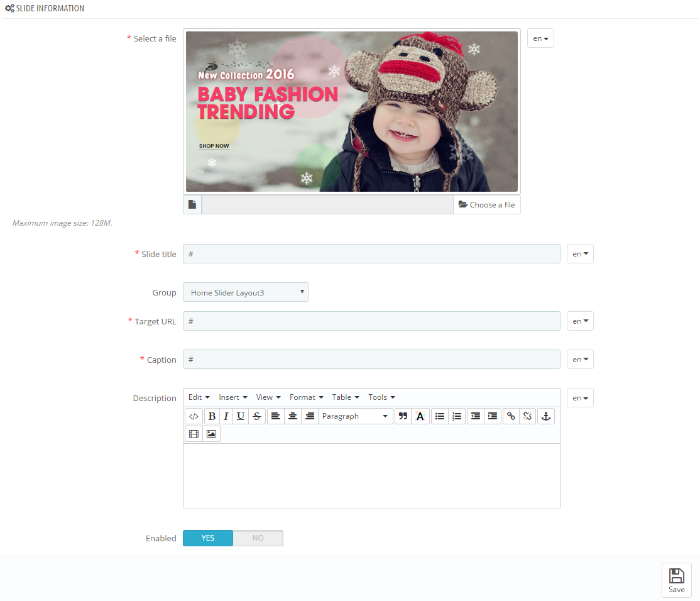The width and height of the screenshot is (700, 601).
Task: Save the slide
Action: click(676, 580)
